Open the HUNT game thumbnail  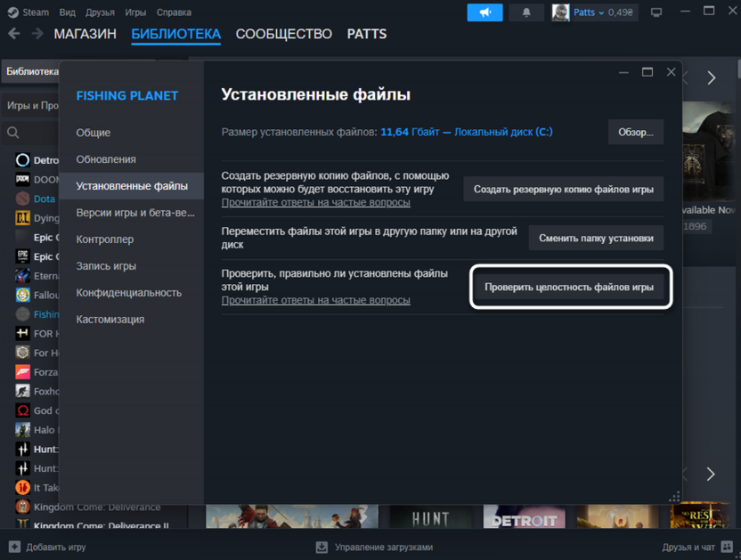tap(430, 516)
